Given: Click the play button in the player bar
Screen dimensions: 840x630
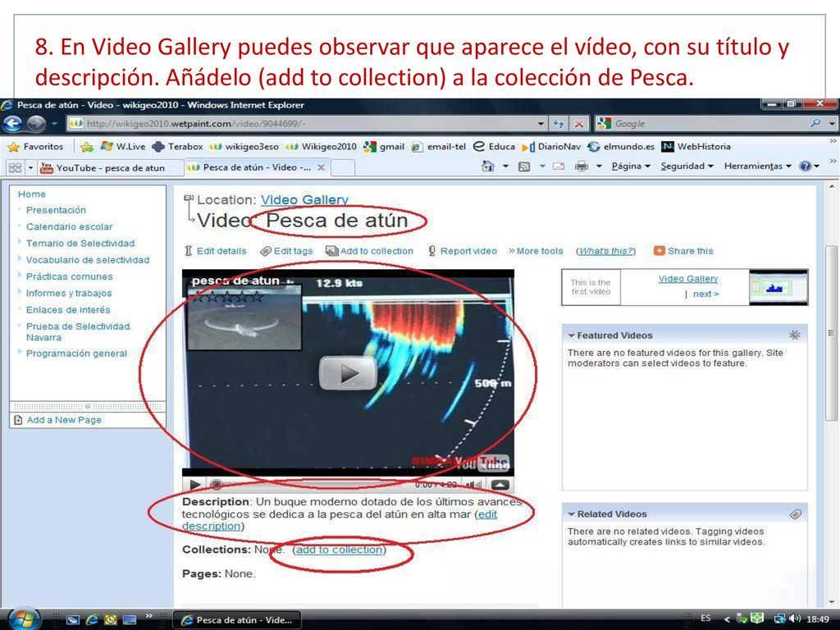Looking at the screenshot, I should coord(195,485).
